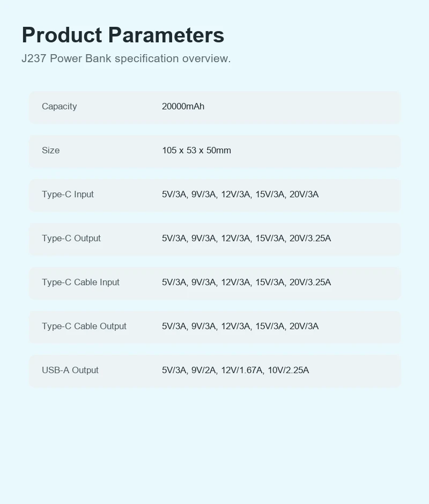Viewport: 429px width, 504px height.
Task: Click the 20000mAh capacity value
Action: [x=183, y=106]
